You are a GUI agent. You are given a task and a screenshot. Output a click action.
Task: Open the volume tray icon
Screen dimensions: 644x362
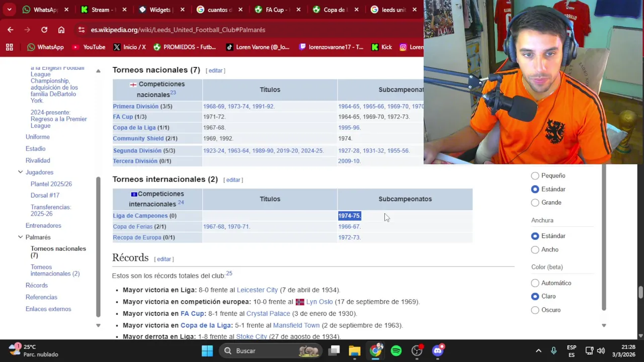601,351
